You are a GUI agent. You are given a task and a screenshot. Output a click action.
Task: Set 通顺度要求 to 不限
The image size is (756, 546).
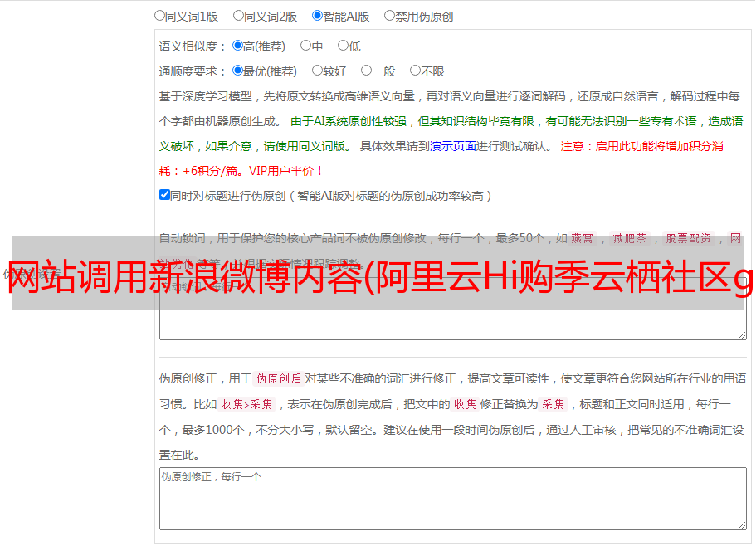[x=415, y=71]
